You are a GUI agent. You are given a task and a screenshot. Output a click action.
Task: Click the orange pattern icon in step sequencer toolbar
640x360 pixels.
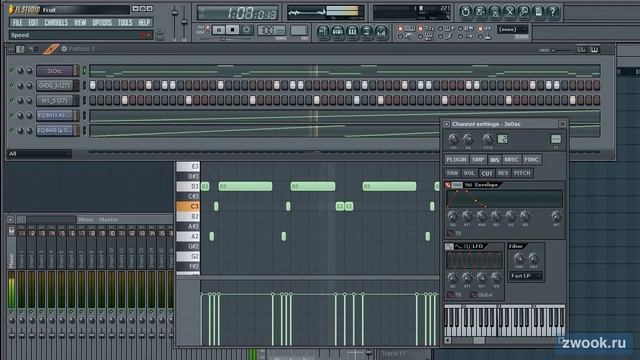(x=51, y=49)
